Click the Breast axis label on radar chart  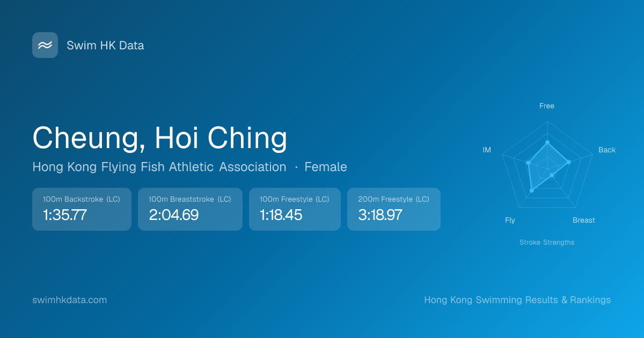click(x=584, y=220)
